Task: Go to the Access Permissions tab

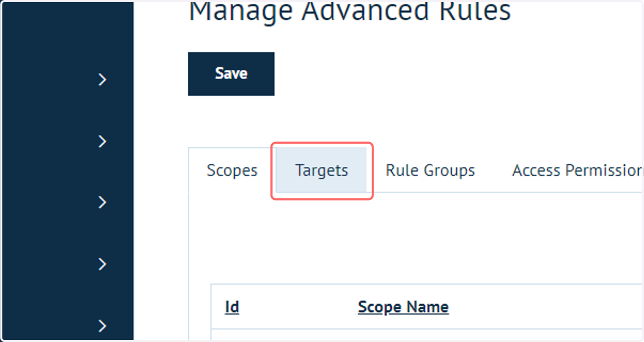Action: pyautogui.click(x=577, y=170)
